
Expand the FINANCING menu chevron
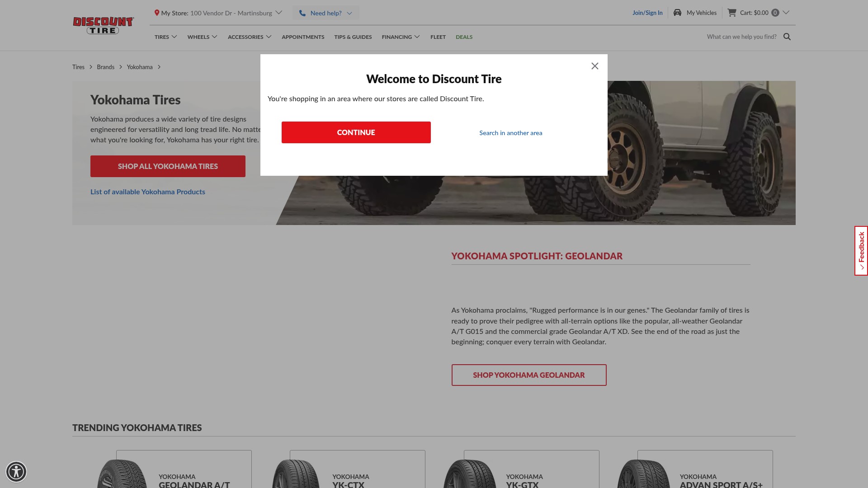(x=417, y=37)
